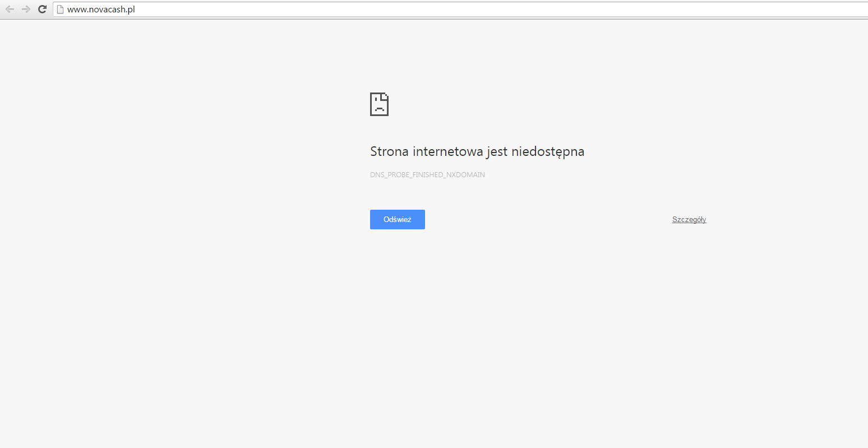
Task: Click the blue Odśwież button
Action: coord(398,219)
